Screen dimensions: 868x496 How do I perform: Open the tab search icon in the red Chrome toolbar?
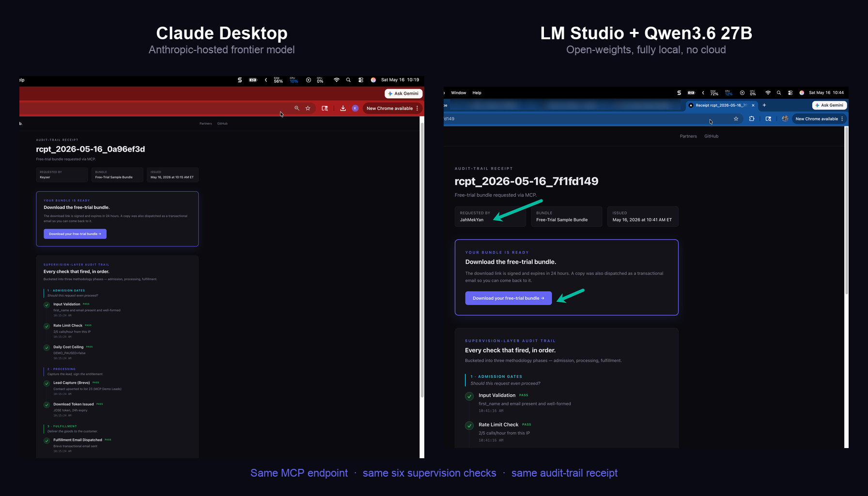pos(325,108)
